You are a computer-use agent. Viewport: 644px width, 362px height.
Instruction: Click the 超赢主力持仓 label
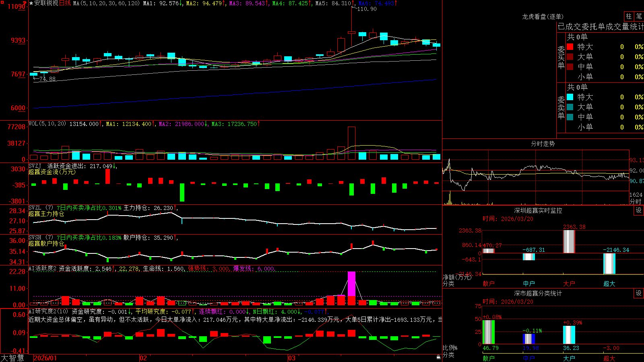click(46, 214)
